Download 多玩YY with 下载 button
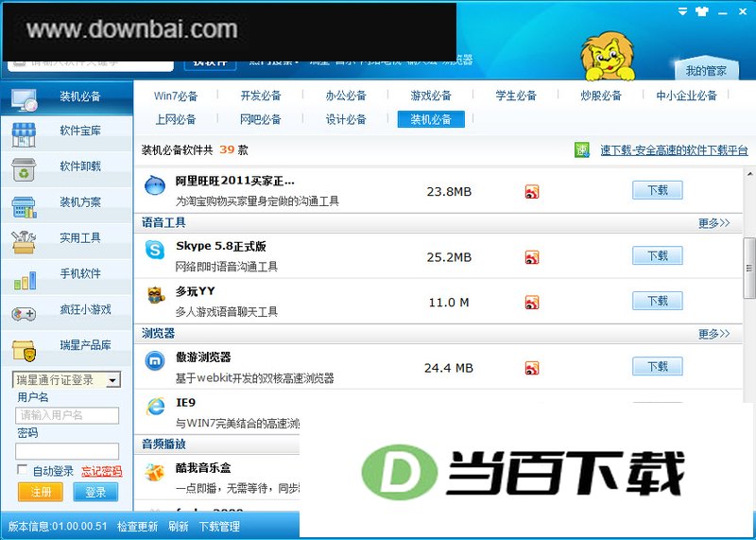 tap(658, 301)
